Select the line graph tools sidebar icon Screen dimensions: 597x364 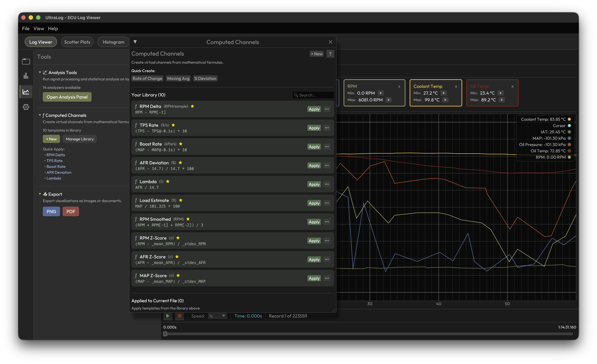pyautogui.click(x=26, y=92)
